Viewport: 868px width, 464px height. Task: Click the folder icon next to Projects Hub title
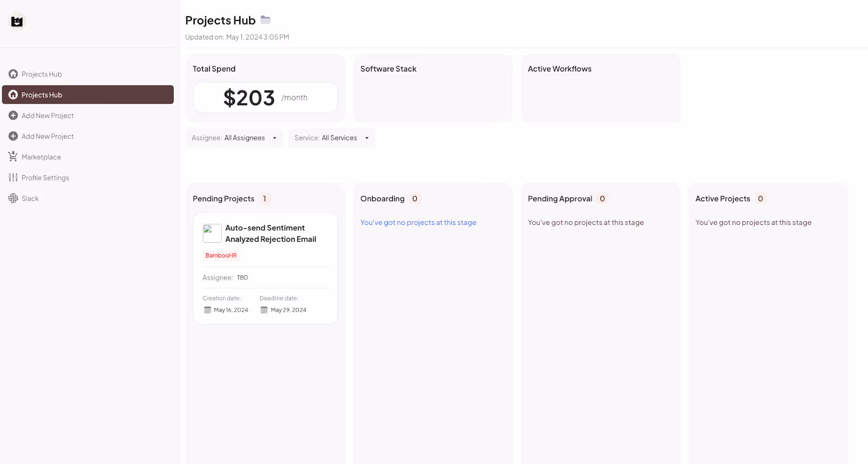265,20
